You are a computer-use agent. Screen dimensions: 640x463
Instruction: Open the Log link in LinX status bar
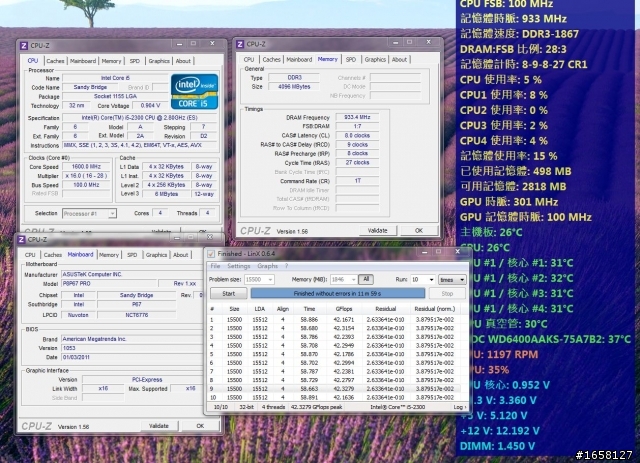[x=459, y=407]
